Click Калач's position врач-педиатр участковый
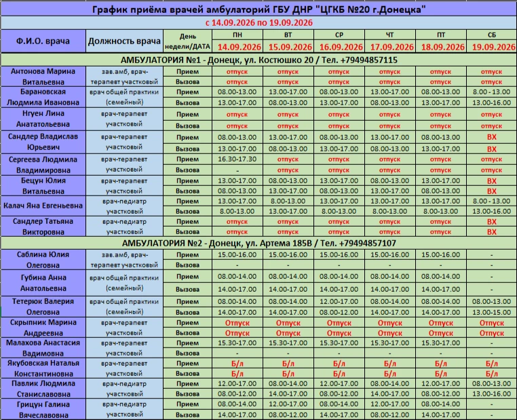 coord(124,206)
